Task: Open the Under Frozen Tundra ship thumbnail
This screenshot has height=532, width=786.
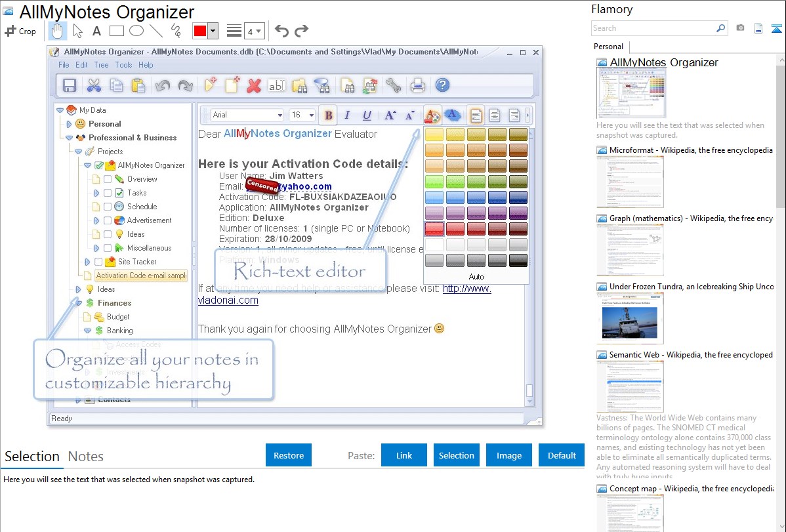Action: tap(630, 319)
